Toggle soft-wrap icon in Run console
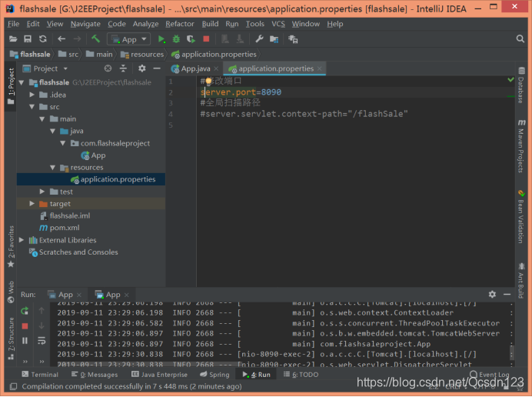532x397 pixels. pos(42,341)
